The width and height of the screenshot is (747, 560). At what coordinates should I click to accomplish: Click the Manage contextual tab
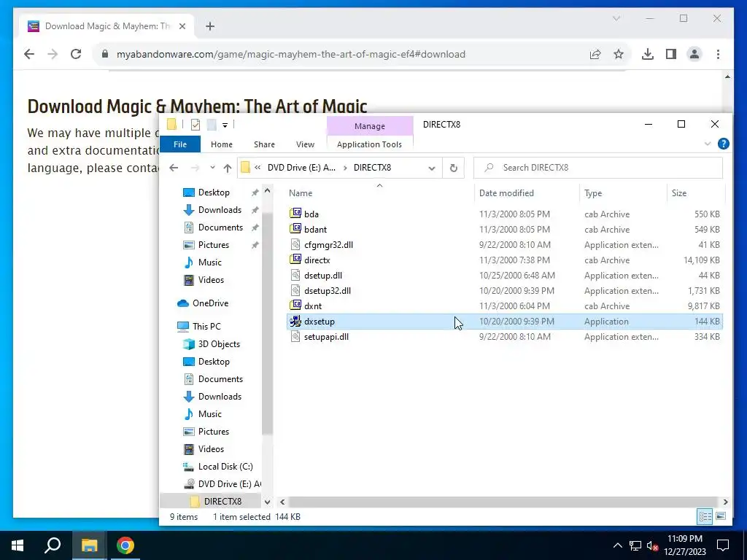click(x=370, y=126)
